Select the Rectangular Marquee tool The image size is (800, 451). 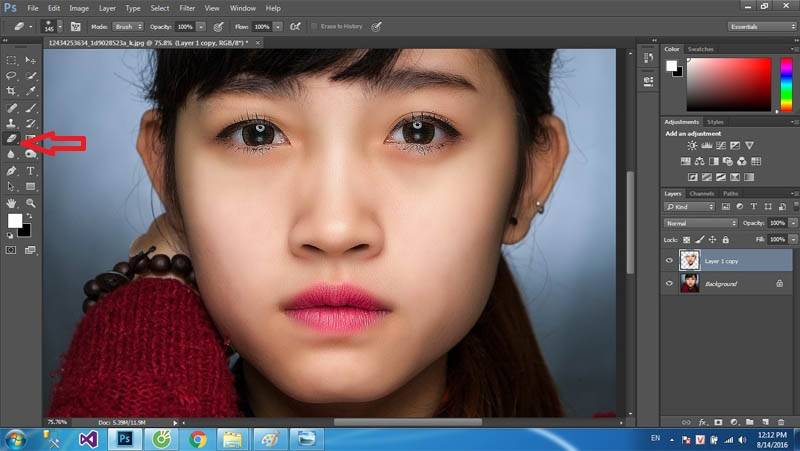coord(11,60)
